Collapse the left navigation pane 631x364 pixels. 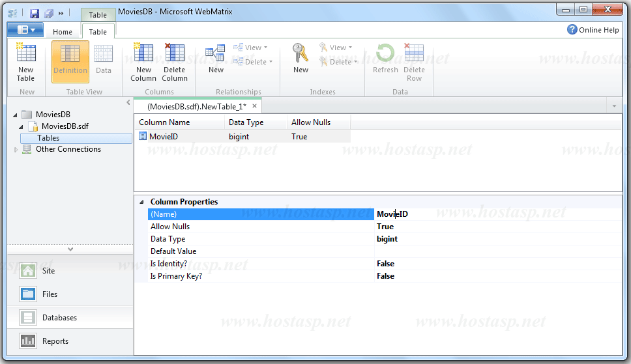[x=128, y=103]
